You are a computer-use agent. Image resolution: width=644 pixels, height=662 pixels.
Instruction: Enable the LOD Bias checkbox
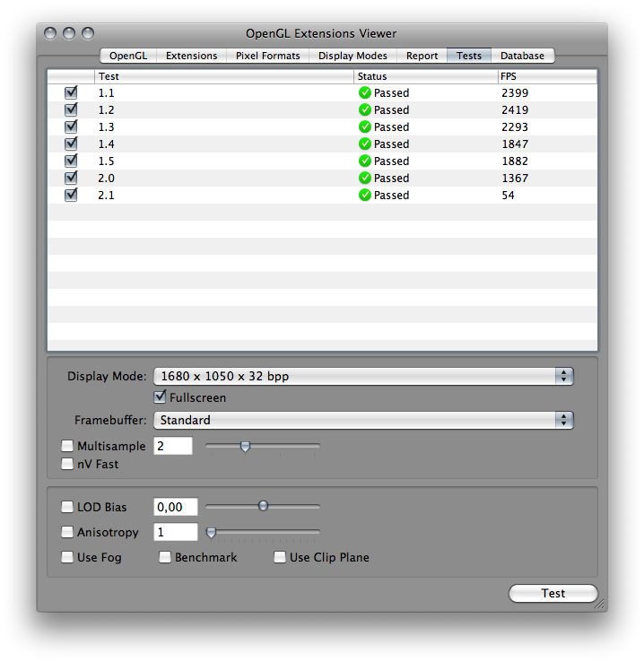click(67, 507)
